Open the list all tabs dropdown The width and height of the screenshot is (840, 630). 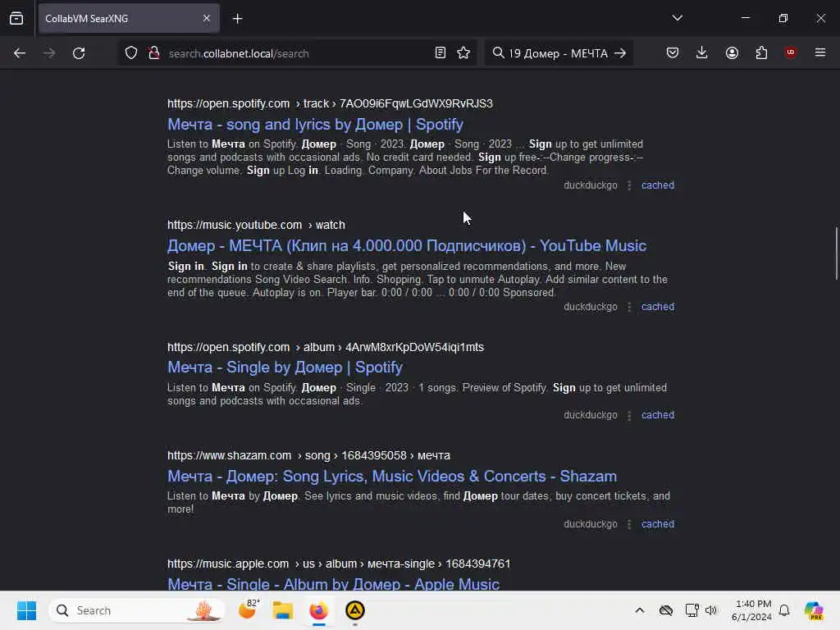tap(677, 18)
